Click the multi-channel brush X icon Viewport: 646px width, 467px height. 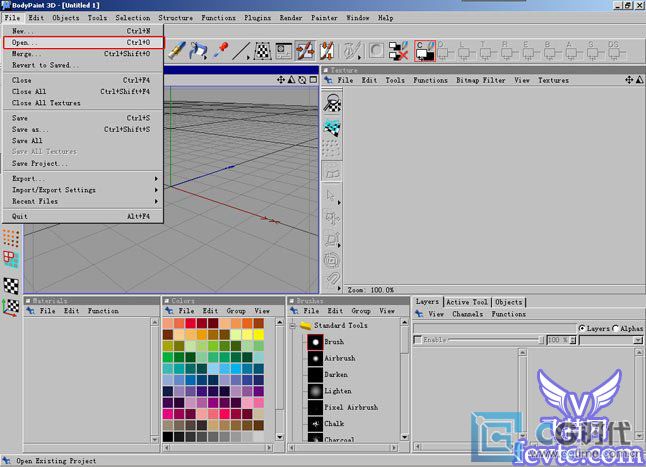click(x=398, y=51)
